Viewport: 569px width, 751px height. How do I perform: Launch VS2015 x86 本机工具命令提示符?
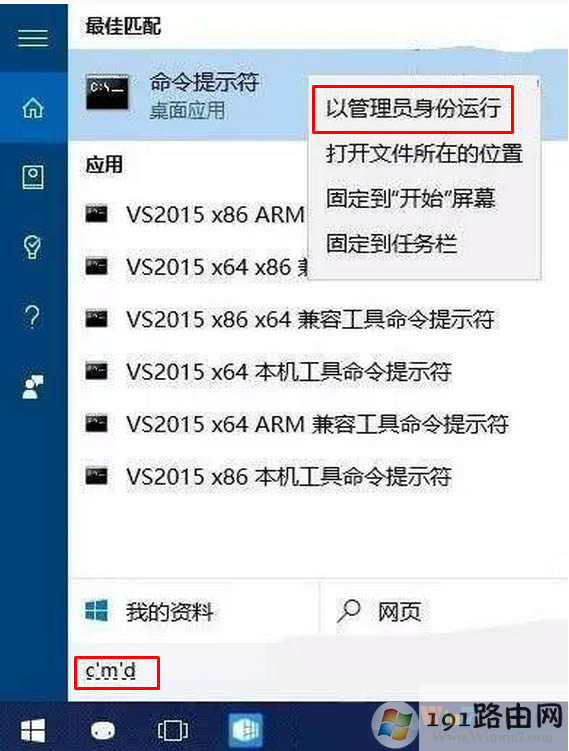point(268,476)
